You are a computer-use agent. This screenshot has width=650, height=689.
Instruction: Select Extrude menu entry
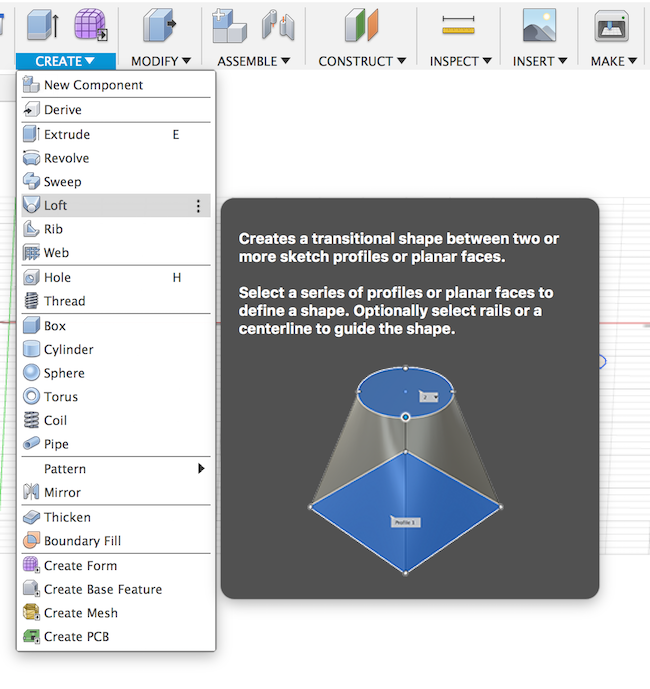coord(116,134)
